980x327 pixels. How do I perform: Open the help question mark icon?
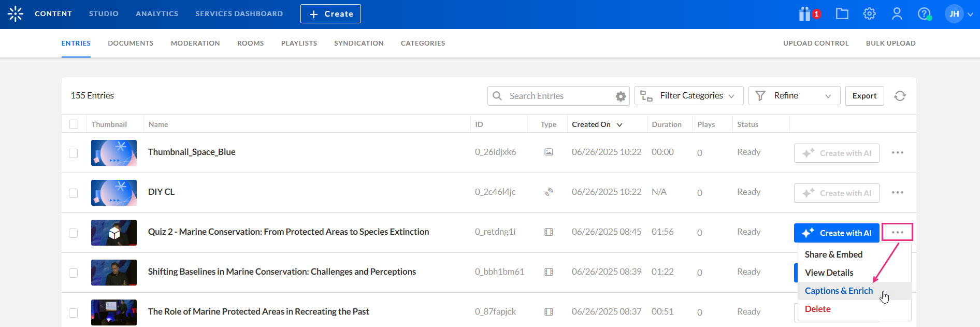point(924,14)
